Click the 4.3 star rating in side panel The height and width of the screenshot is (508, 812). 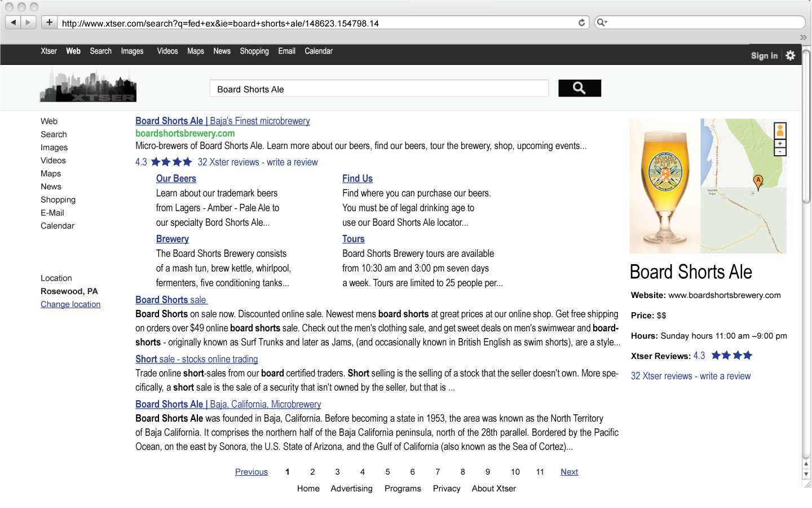click(x=723, y=356)
